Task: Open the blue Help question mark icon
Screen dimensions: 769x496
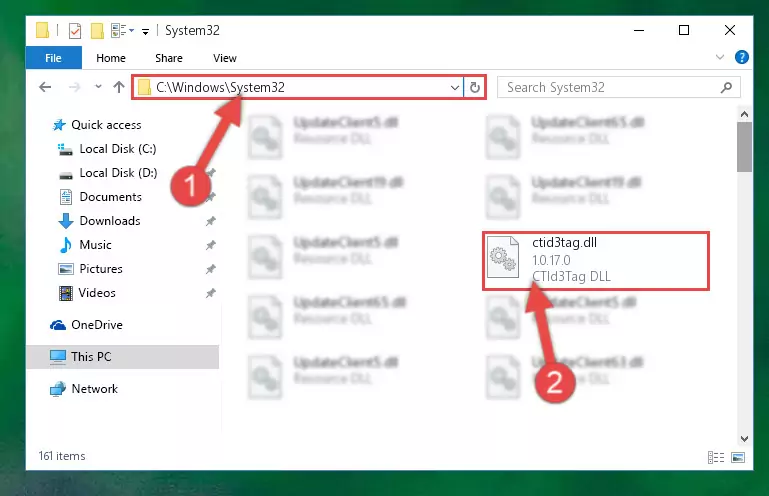Action: (x=742, y=57)
